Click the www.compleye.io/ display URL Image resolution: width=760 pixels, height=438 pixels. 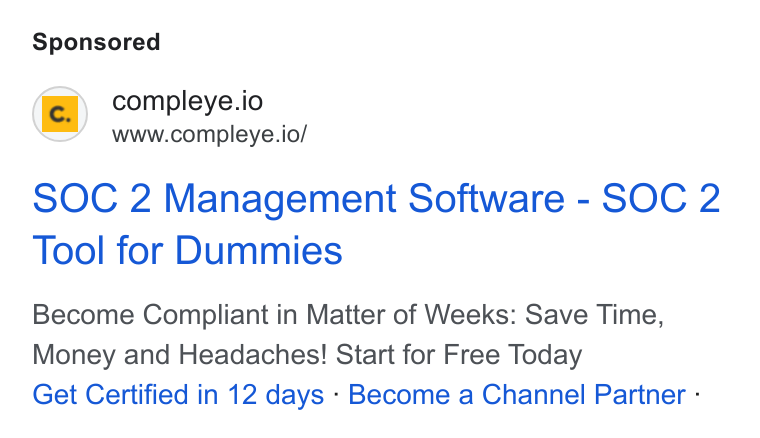pyautogui.click(x=209, y=134)
